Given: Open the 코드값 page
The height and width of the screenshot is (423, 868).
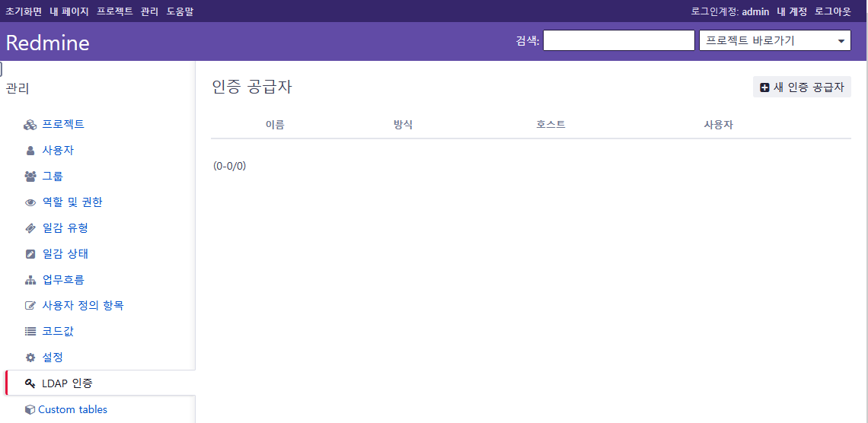Looking at the screenshot, I should (x=58, y=331).
